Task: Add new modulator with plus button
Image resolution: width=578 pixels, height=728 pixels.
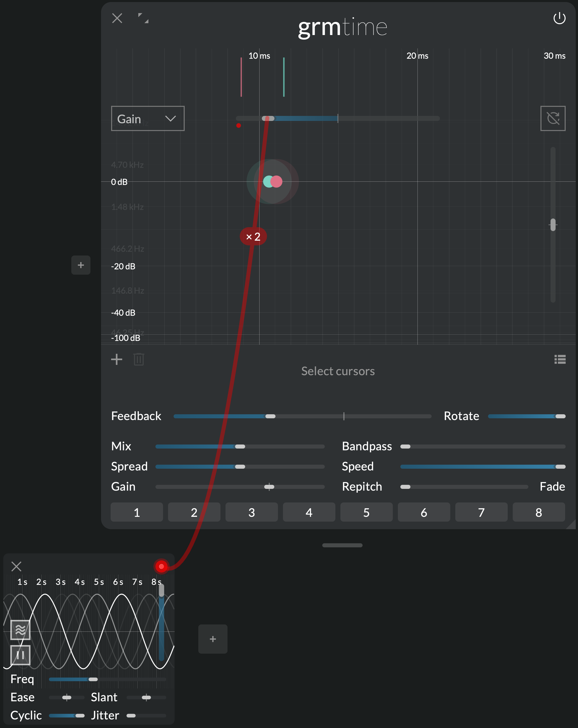Action: (213, 639)
